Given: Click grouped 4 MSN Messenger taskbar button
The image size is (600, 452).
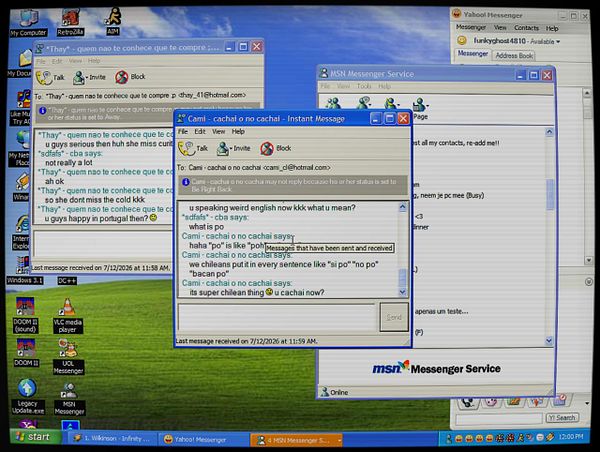Looking at the screenshot, I should pyautogui.click(x=295, y=440).
